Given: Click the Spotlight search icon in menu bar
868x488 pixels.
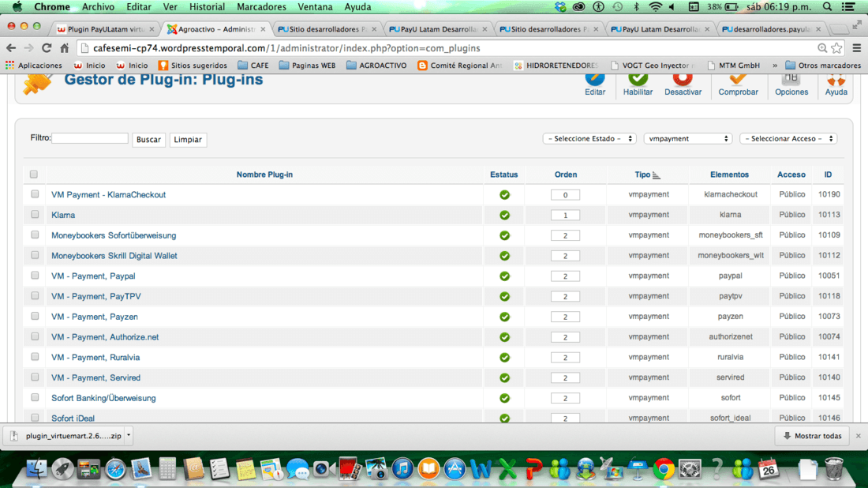Looking at the screenshot, I should pyautogui.click(x=827, y=6).
